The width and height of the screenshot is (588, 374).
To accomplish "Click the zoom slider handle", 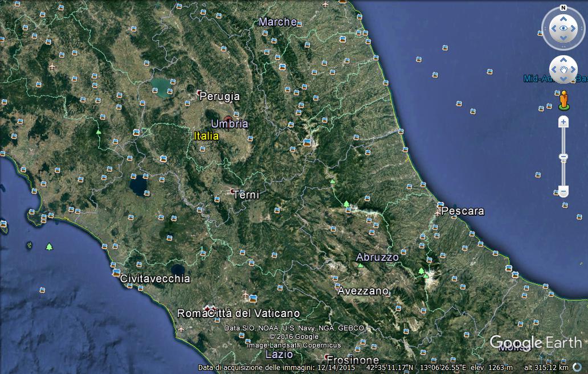I will pyautogui.click(x=563, y=157).
